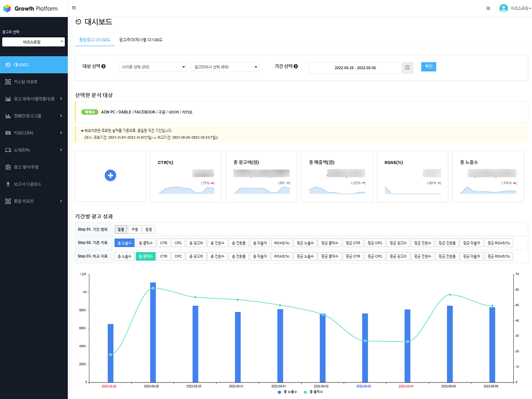Switch to the 광고주/매체사별 대시보드 tab
This screenshot has width=532, height=399.
coord(141,39)
